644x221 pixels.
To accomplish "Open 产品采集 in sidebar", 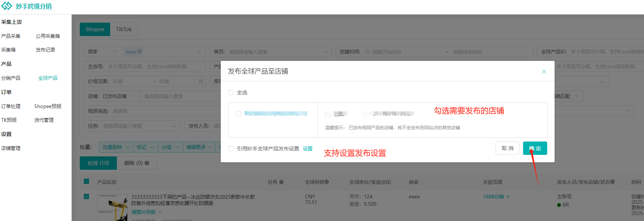I will point(11,36).
